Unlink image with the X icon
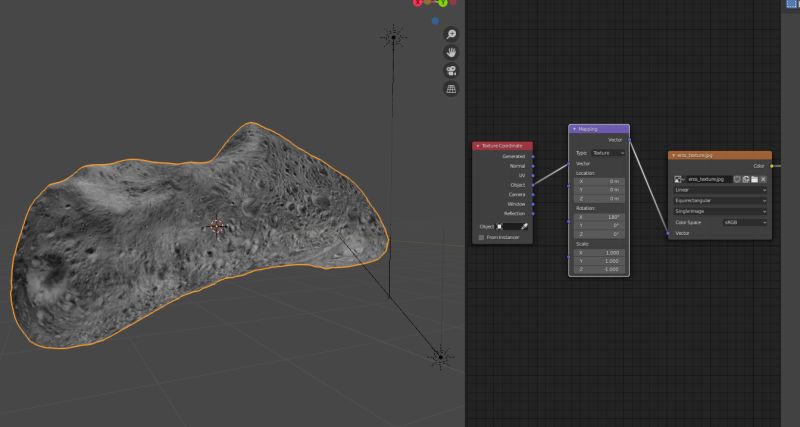Image resolution: width=800 pixels, height=427 pixels. pos(763,179)
